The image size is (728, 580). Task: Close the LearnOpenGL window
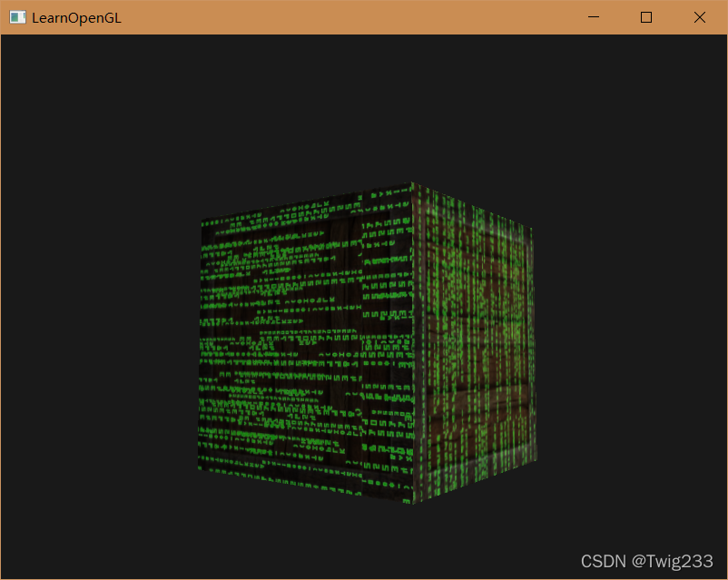[x=700, y=17]
